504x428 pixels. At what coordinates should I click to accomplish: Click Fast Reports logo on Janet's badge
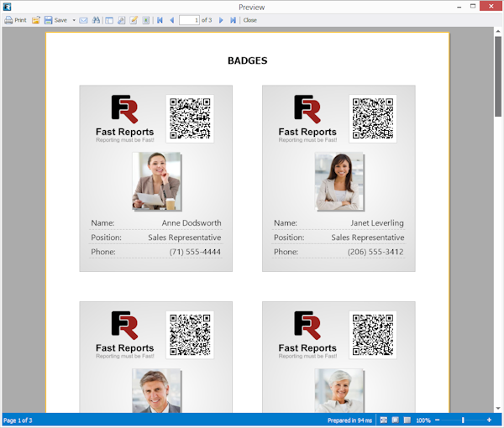(x=307, y=118)
